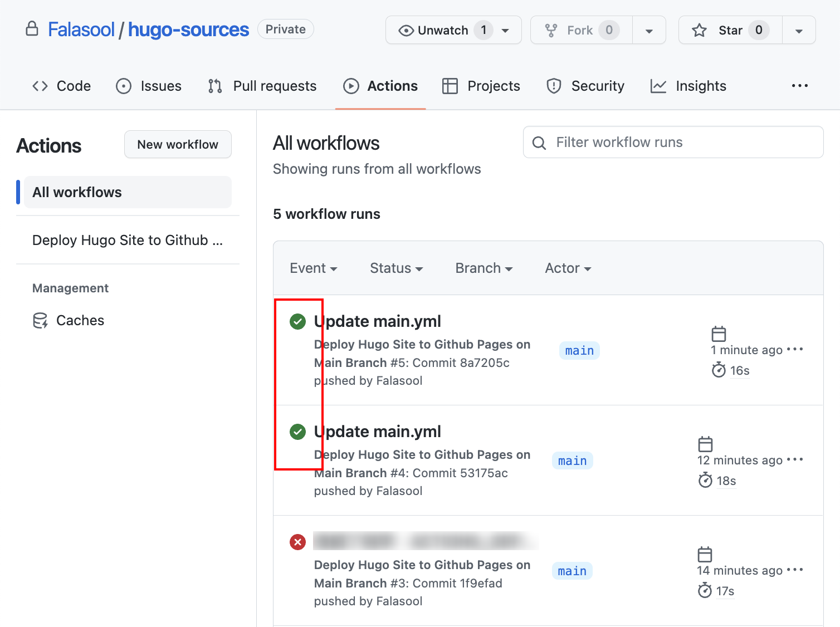This screenshot has width=840, height=627.
Task: Click the stopwatch icon next to 16s
Action: click(719, 370)
